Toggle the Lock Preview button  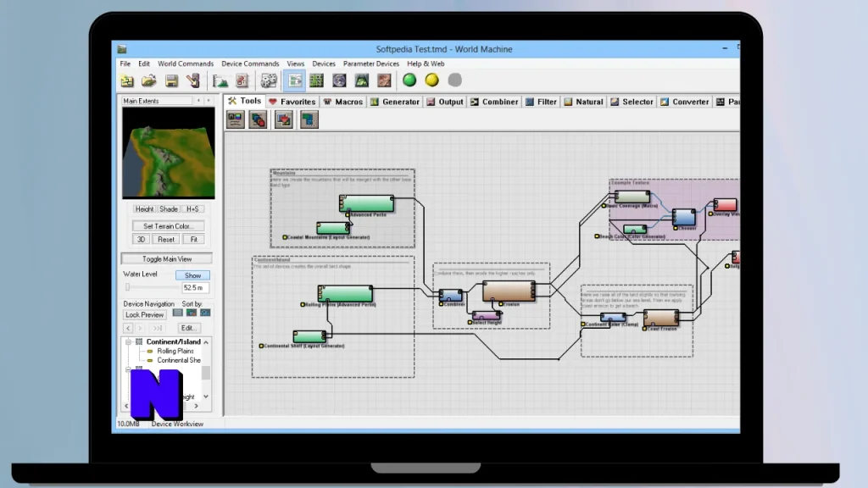pyautogui.click(x=144, y=315)
